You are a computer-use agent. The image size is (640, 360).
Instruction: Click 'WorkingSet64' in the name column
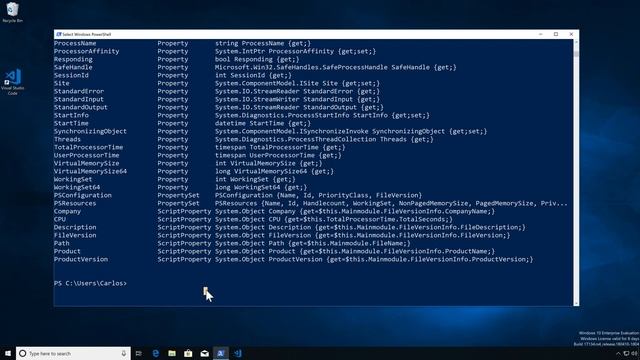[77, 187]
